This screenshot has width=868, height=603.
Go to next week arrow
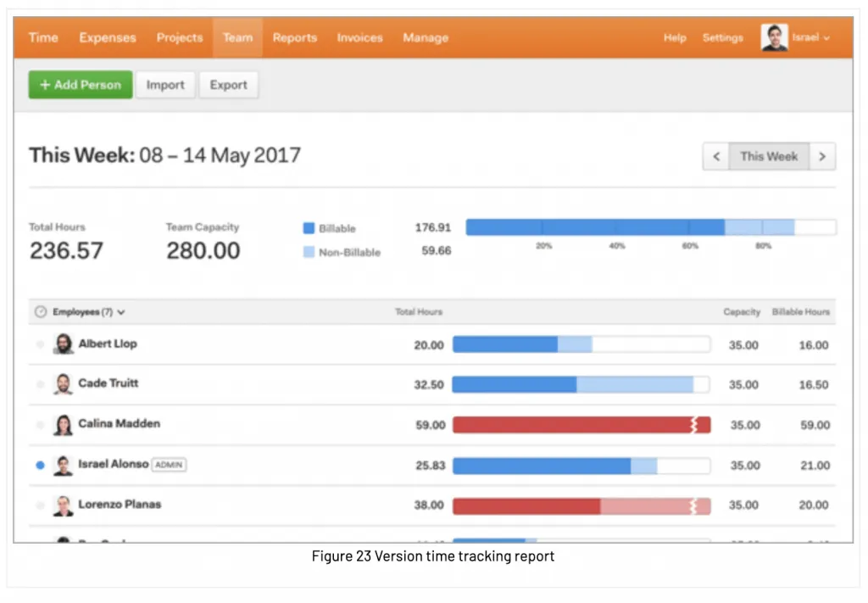coord(822,157)
